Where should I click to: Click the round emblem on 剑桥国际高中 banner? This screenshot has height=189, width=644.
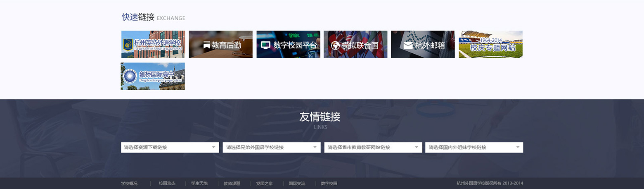click(130, 77)
